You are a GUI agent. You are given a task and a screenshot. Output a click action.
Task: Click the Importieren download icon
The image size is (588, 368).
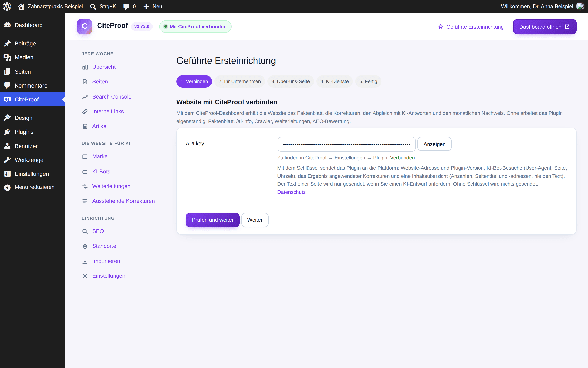point(85,261)
